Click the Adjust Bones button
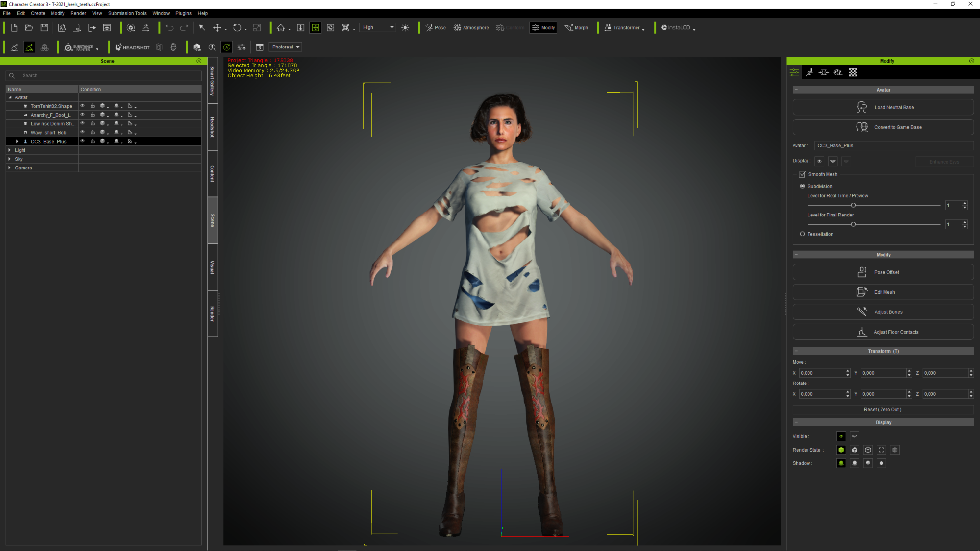Screen dimensions: 980x551 point(883,312)
